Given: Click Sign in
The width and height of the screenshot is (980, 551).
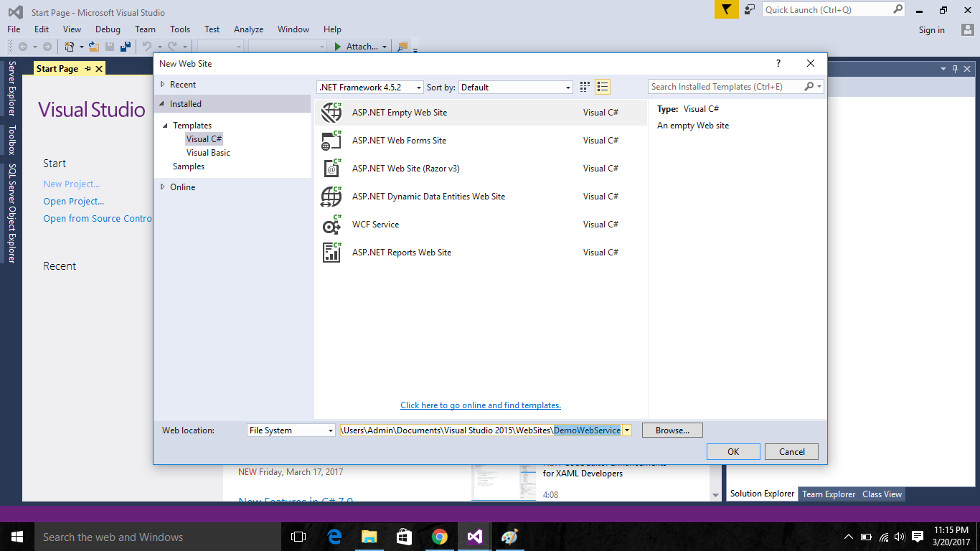Looking at the screenshot, I should (931, 30).
